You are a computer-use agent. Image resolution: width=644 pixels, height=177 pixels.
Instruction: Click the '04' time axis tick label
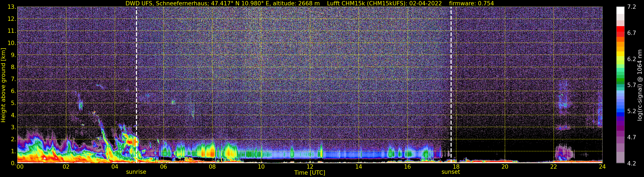point(115,167)
